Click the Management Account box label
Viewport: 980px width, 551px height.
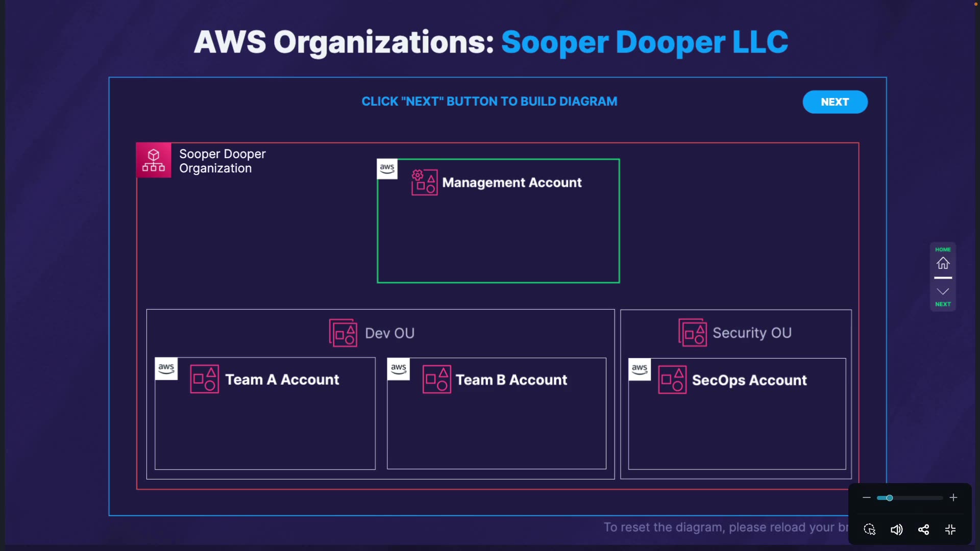[511, 183]
